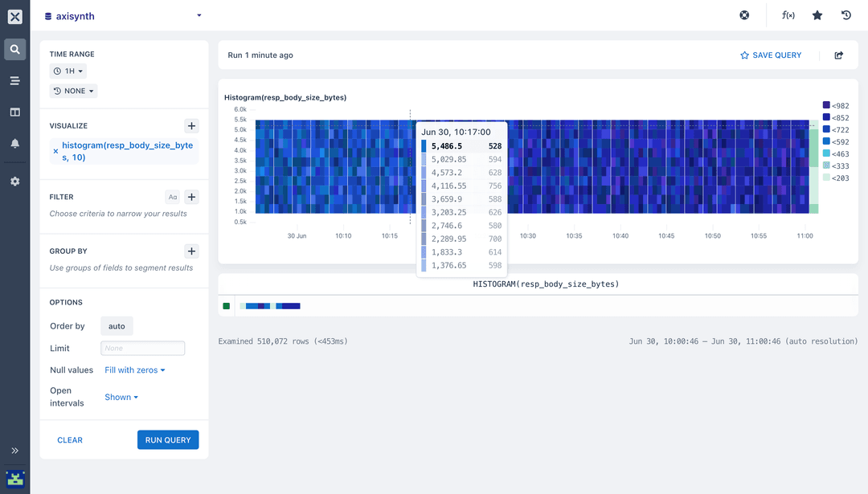Run the query with RUN QUERY button
Viewport: 868px width, 494px height.
tap(168, 439)
